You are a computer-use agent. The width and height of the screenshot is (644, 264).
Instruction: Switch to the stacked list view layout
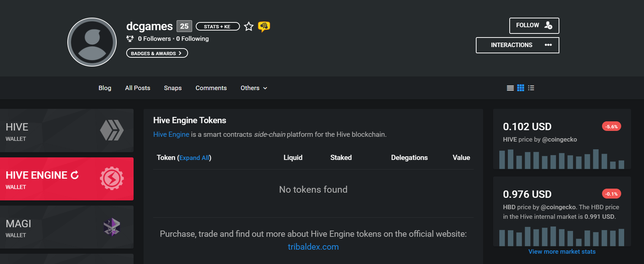point(510,88)
